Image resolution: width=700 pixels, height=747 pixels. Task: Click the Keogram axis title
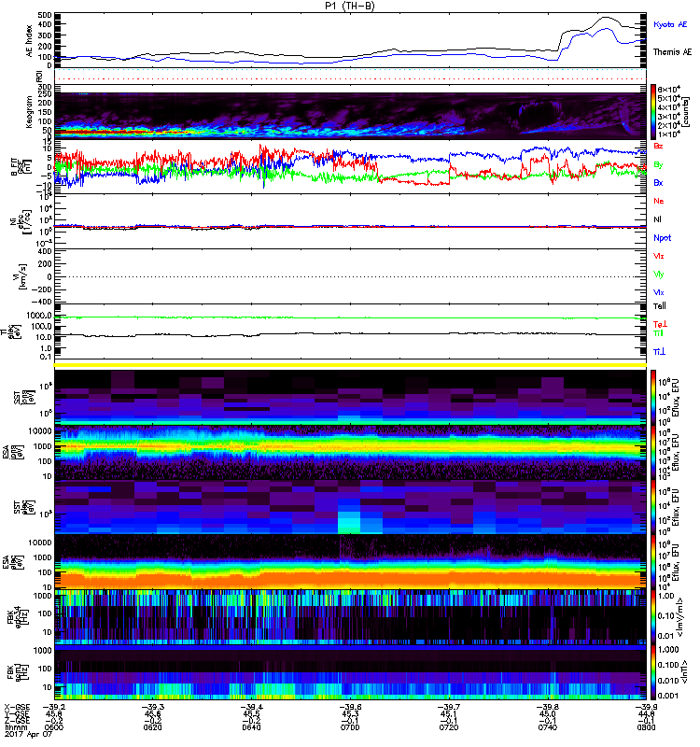(x=30, y=112)
